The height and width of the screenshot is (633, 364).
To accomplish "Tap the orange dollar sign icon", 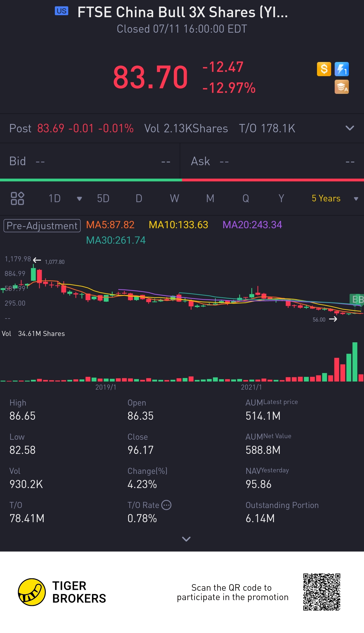I will click(x=324, y=69).
